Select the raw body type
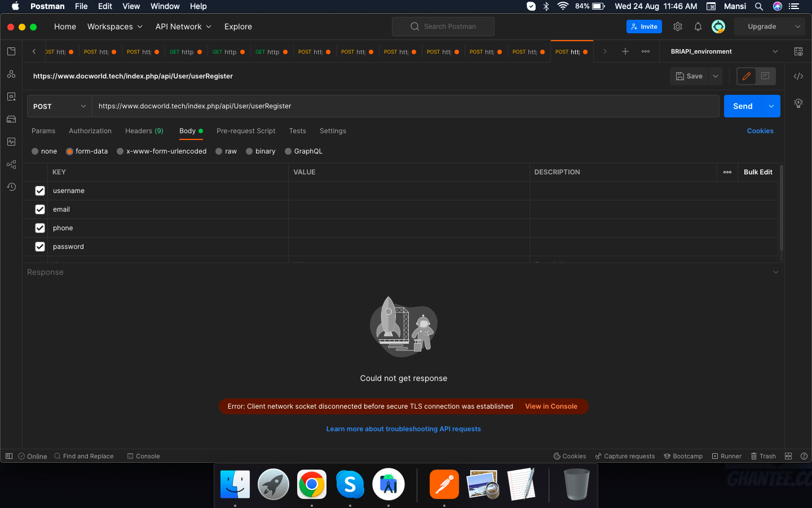 [219, 151]
